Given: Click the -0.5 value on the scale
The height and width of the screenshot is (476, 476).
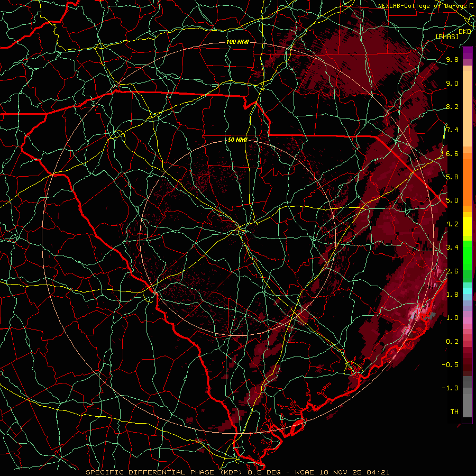Looking at the screenshot, I should pyautogui.click(x=450, y=365).
